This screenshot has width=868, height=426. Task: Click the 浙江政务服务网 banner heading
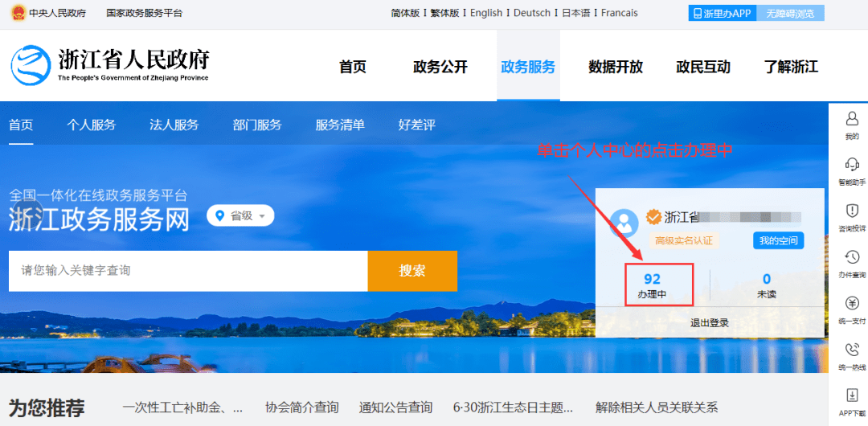click(x=99, y=219)
